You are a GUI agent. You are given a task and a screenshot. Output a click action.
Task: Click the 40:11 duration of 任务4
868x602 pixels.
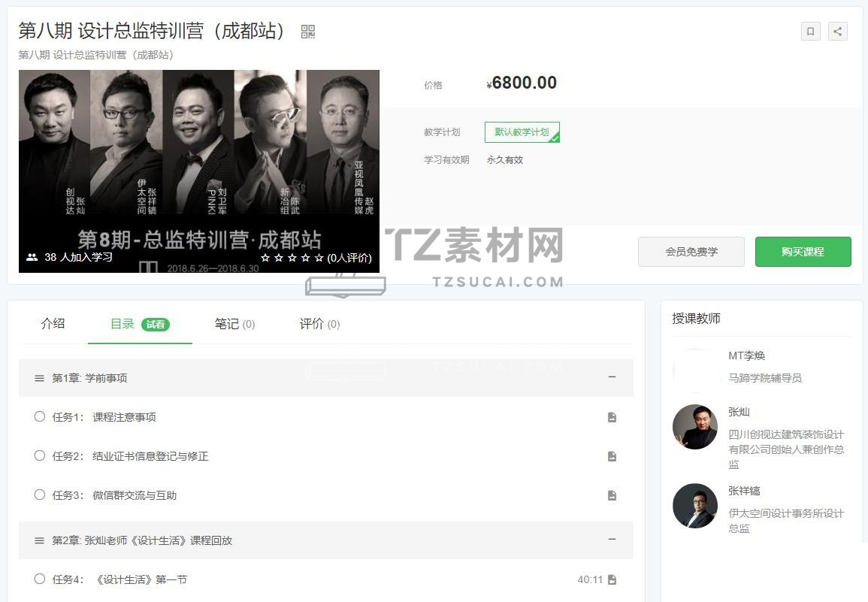[589, 579]
